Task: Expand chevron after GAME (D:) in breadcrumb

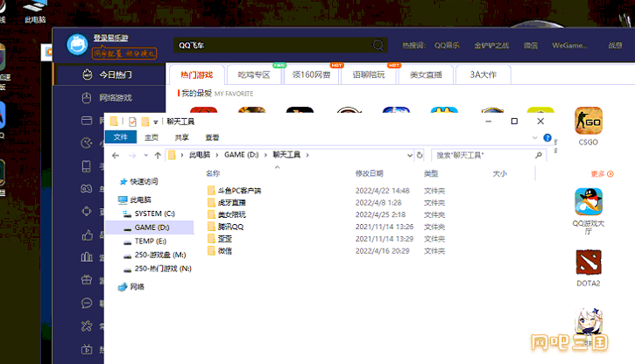Action: pos(265,155)
